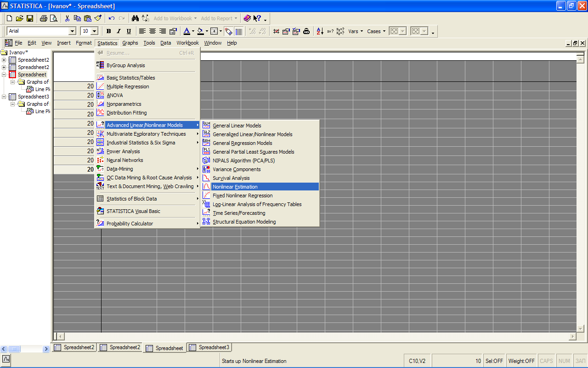Align text left in toolbar
The height and width of the screenshot is (368, 588).
point(142,31)
